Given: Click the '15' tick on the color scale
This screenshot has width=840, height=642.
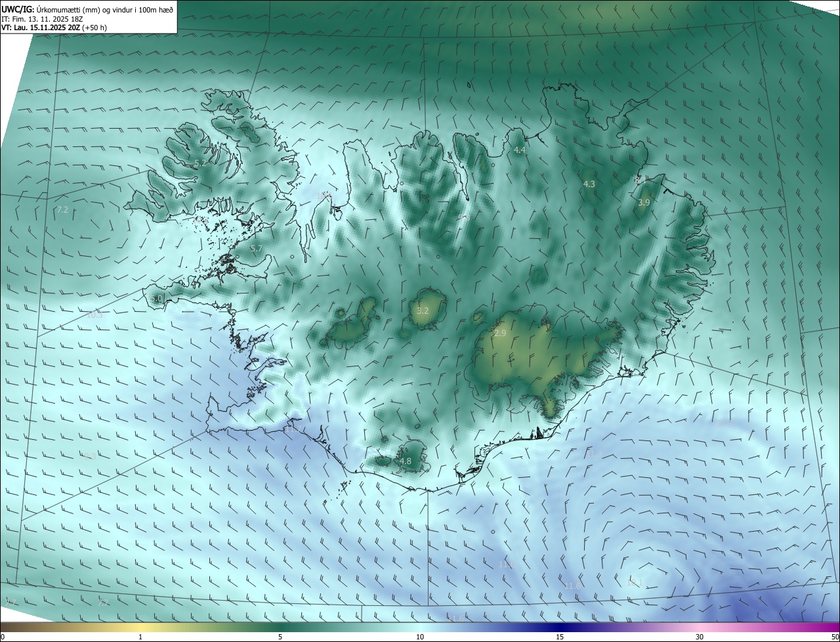Looking at the screenshot, I should (560, 637).
